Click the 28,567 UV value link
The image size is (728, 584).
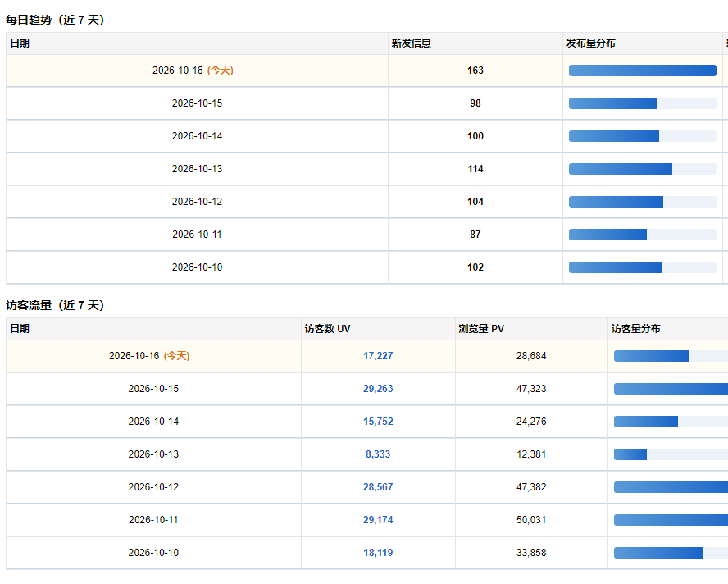pyautogui.click(x=378, y=487)
